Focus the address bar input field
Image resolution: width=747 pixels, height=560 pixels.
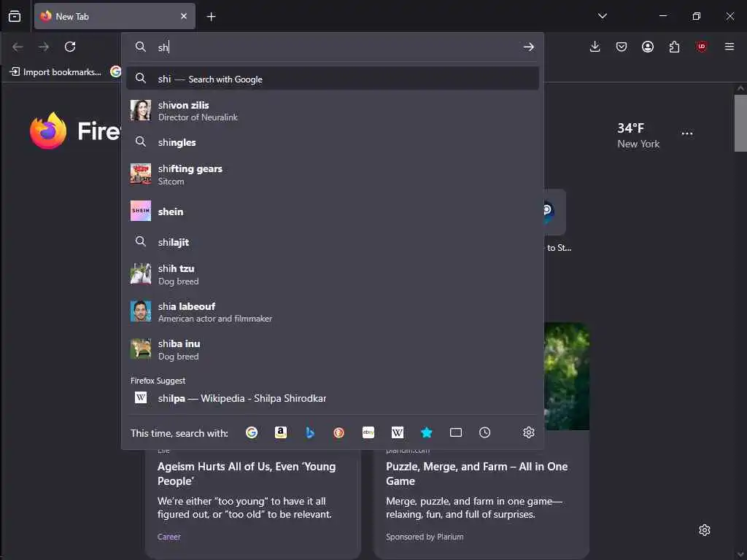pyautogui.click(x=333, y=47)
